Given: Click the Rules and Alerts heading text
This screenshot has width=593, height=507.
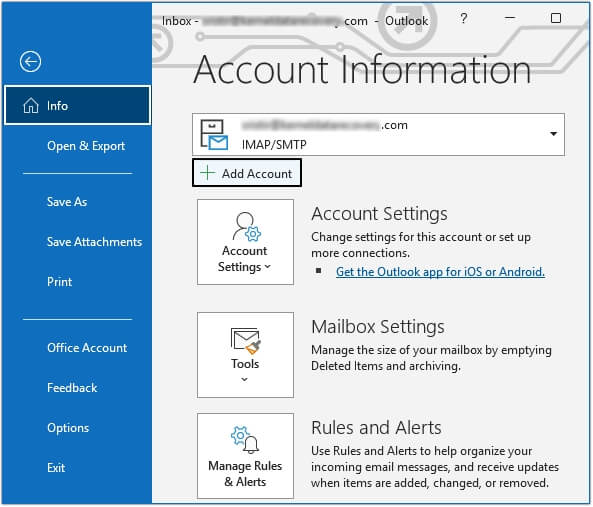Looking at the screenshot, I should coord(376,428).
